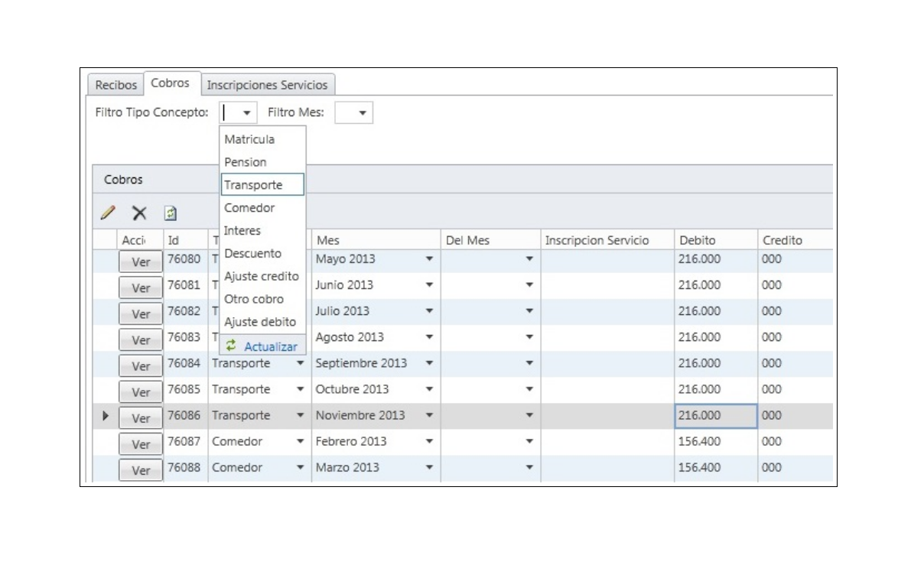The image size is (924, 578).
Task: Click the Id column header
Action: [x=186, y=240]
